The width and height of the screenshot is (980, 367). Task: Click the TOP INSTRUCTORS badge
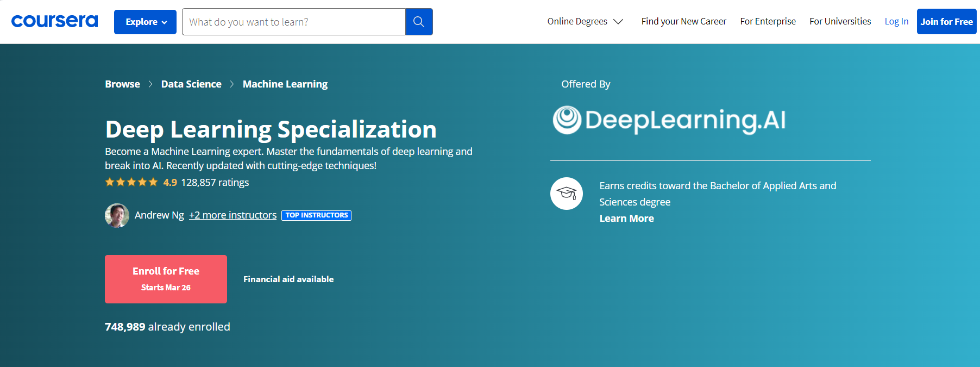point(317,215)
